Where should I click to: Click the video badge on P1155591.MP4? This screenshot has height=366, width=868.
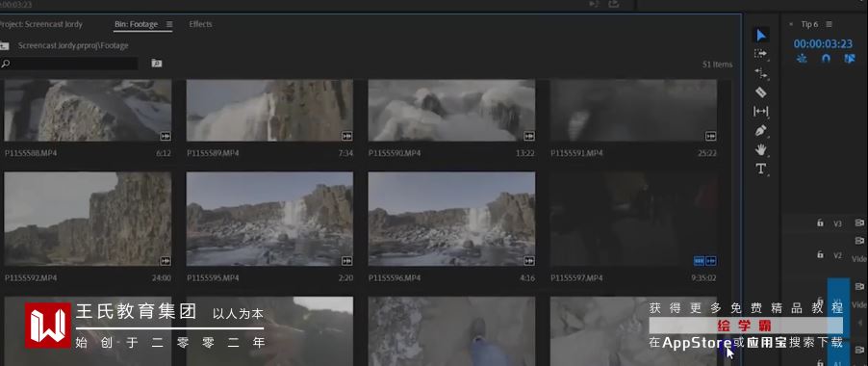[x=711, y=136]
